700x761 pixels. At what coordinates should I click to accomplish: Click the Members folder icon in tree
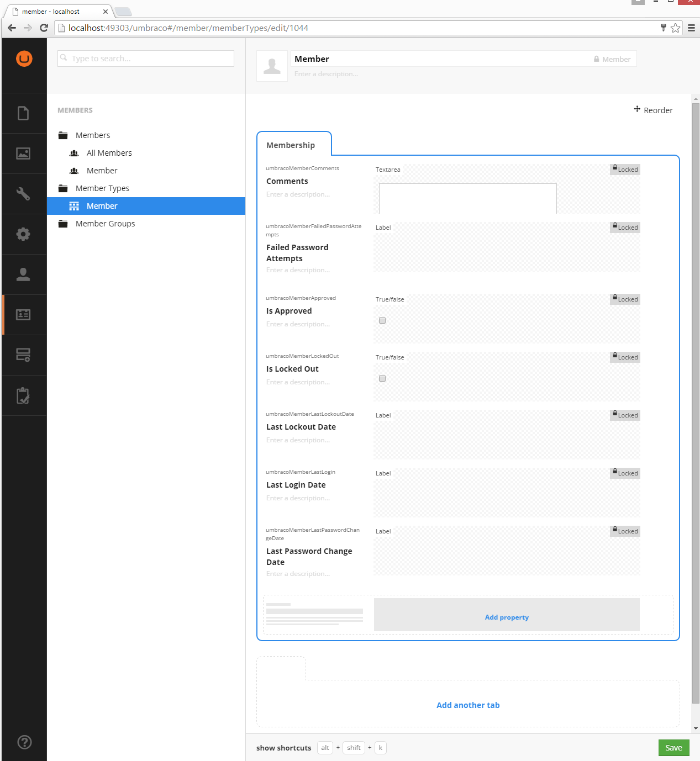(63, 135)
